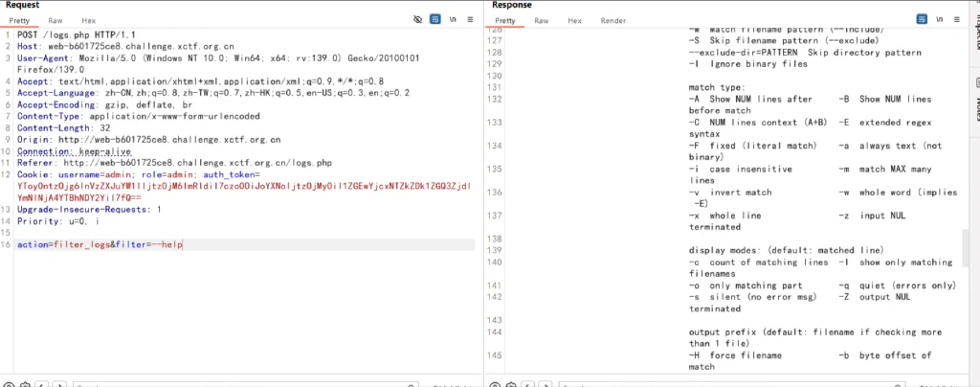
Task: Toggle hiding non-printable characters in the Request eye icon
Action: (x=418, y=20)
